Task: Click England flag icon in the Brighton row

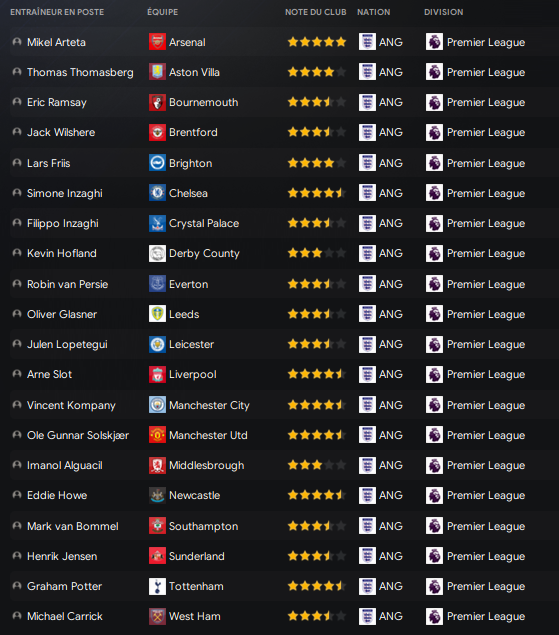Action: [x=367, y=163]
